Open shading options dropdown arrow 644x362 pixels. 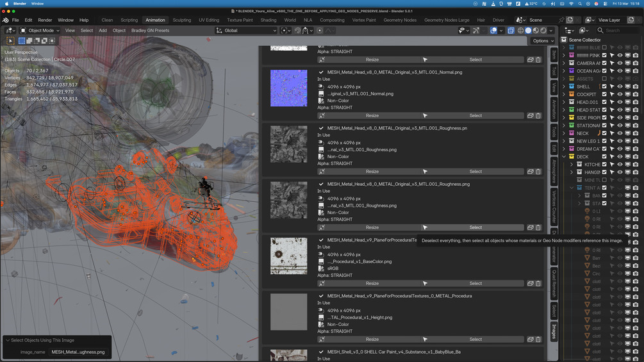551,30
